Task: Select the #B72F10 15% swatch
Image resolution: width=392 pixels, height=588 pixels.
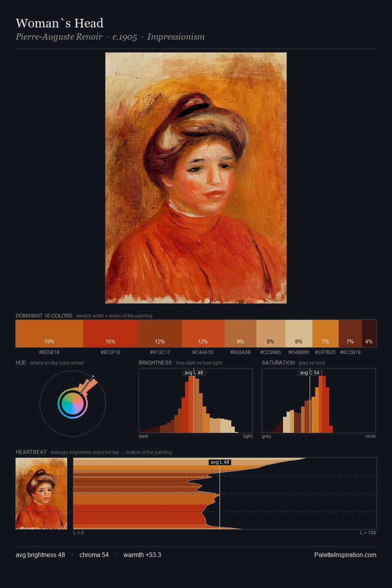Action: (x=111, y=334)
